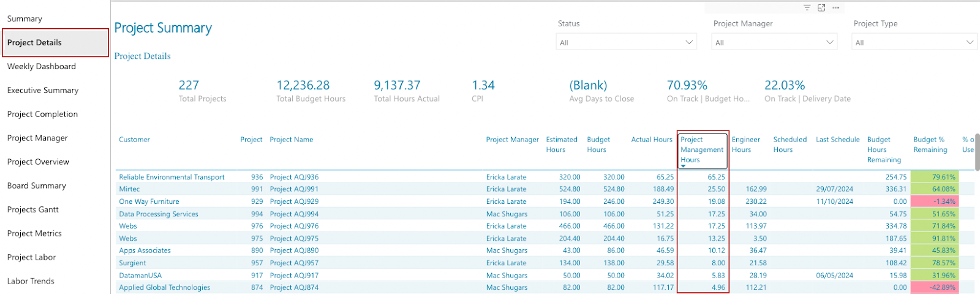980x294 pixels.
Task: Click the vertical table scrollbar
Action: tap(977, 153)
